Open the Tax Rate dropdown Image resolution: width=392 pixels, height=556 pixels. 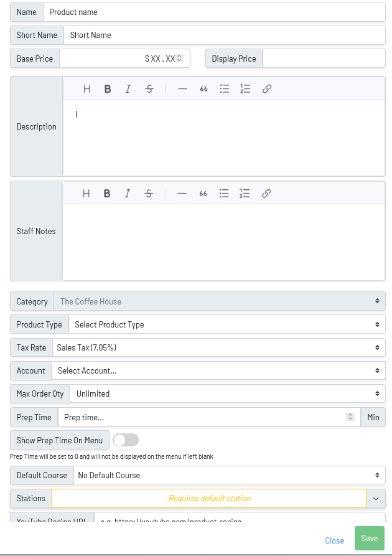pos(218,347)
